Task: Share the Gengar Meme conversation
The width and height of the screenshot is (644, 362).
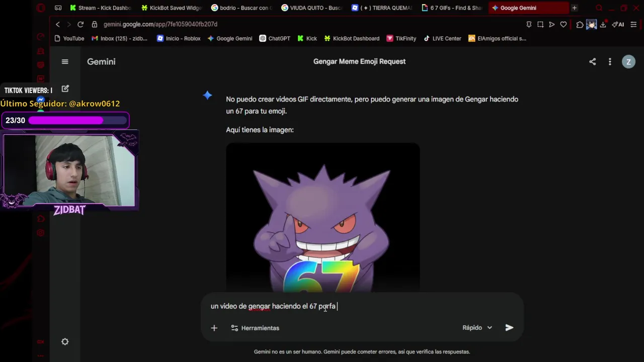Action: [x=592, y=61]
